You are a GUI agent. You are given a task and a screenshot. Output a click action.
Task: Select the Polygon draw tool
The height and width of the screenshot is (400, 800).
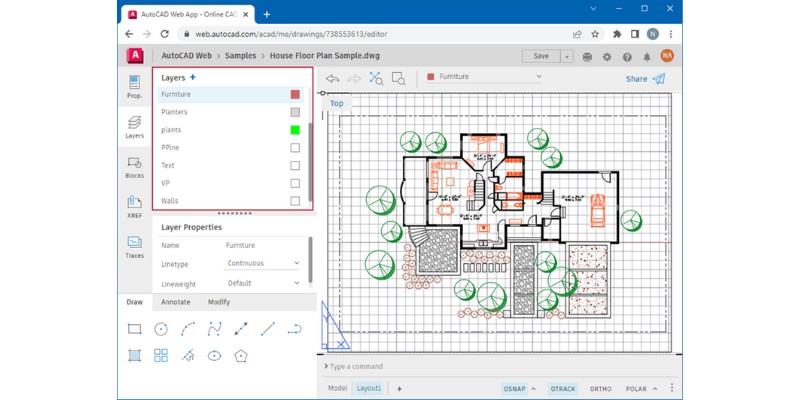click(241, 356)
